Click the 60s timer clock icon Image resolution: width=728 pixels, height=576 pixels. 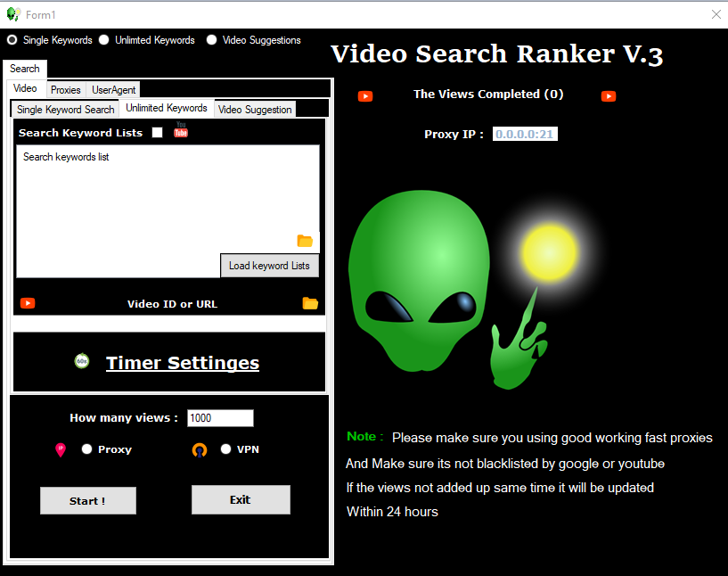point(82,362)
